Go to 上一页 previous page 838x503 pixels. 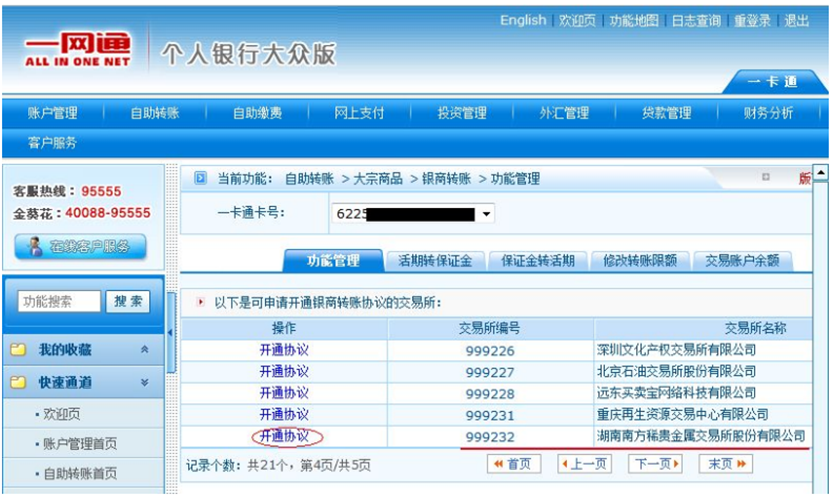pos(584,463)
